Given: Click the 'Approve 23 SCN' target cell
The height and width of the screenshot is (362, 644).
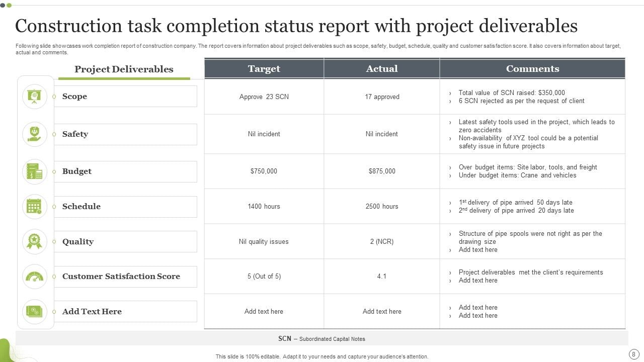Looking at the screenshot, I should [x=264, y=97].
